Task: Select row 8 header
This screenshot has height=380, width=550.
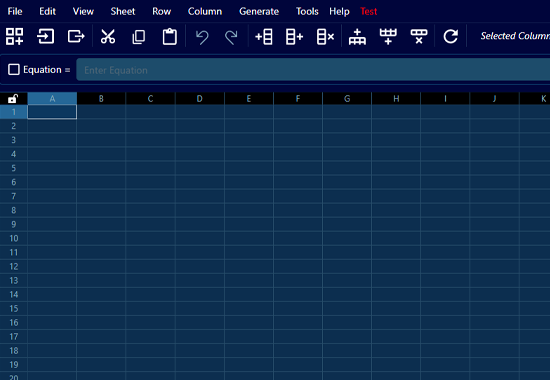Action: (x=14, y=210)
